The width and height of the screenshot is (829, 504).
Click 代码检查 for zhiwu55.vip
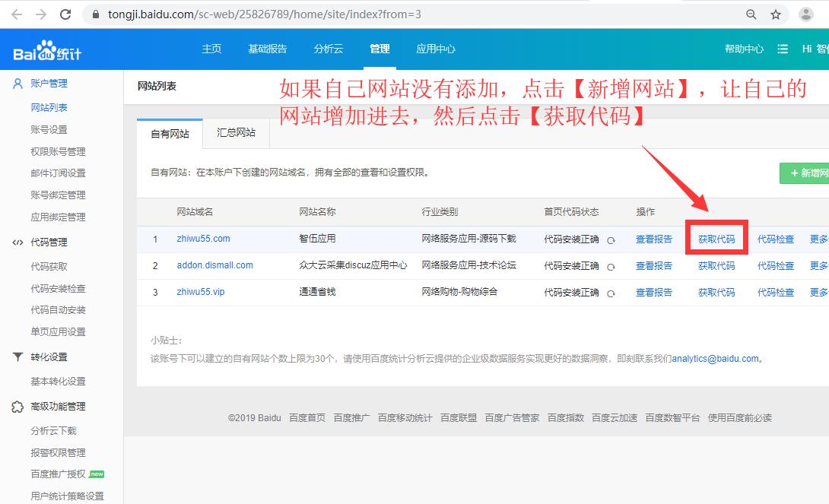point(776,292)
